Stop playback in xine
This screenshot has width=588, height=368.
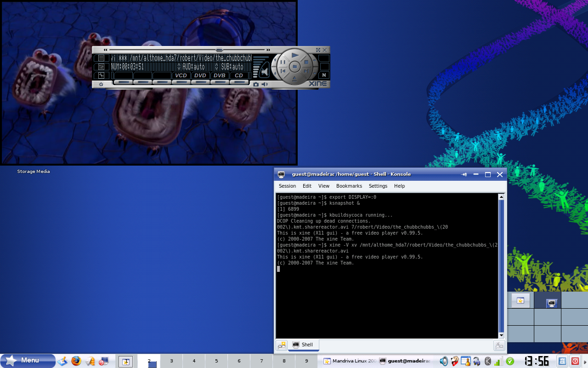click(x=307, y=62)
